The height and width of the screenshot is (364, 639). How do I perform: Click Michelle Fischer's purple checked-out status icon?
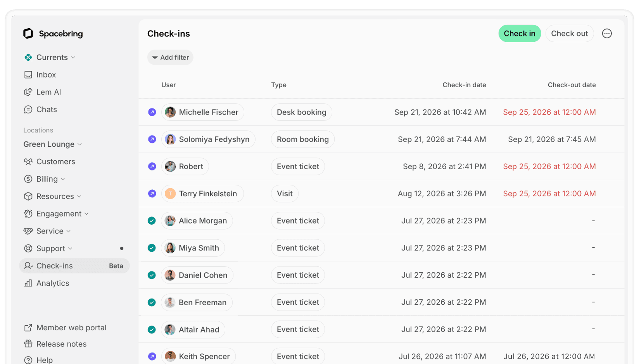(152, 112)
